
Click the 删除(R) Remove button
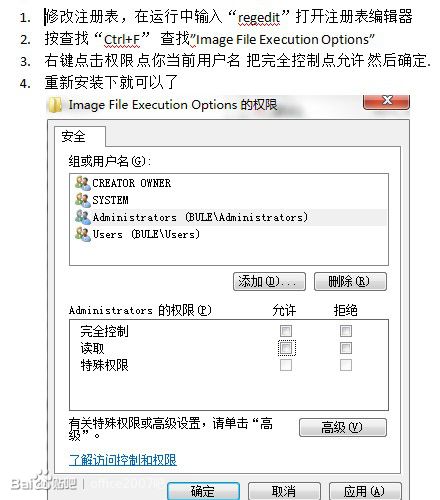(x=350, y=282)
